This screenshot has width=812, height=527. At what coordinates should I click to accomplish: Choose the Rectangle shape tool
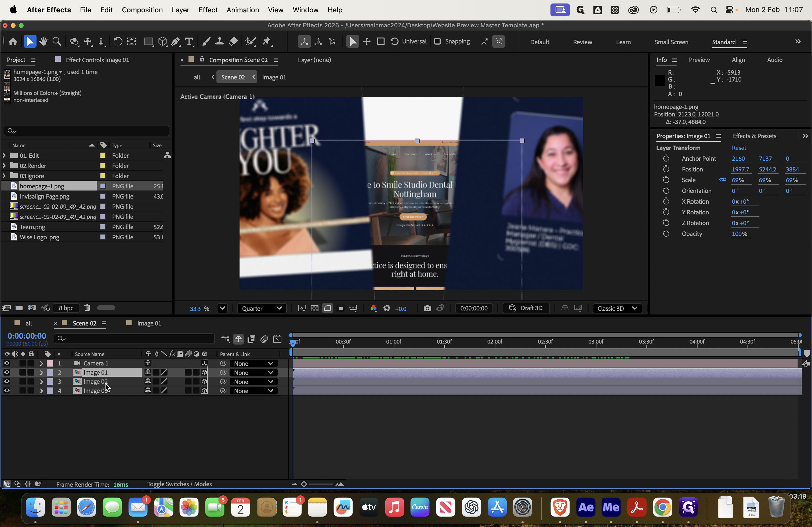(x=148, y=42)
